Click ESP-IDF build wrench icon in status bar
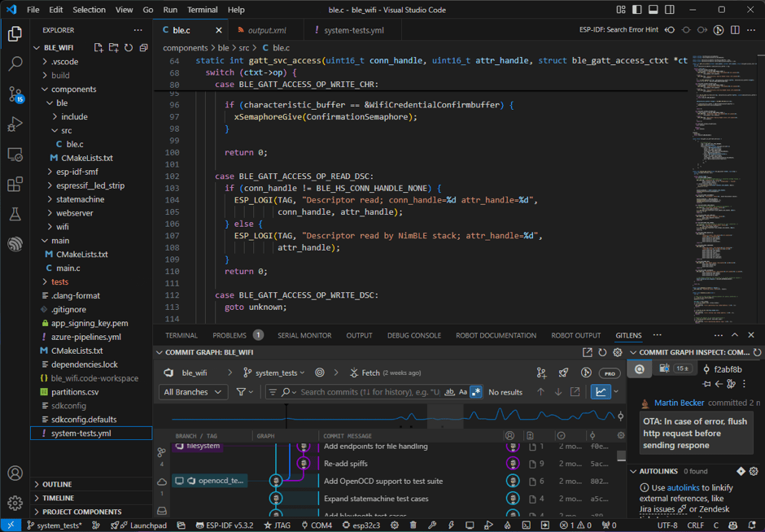 click(x=432, y=525)
